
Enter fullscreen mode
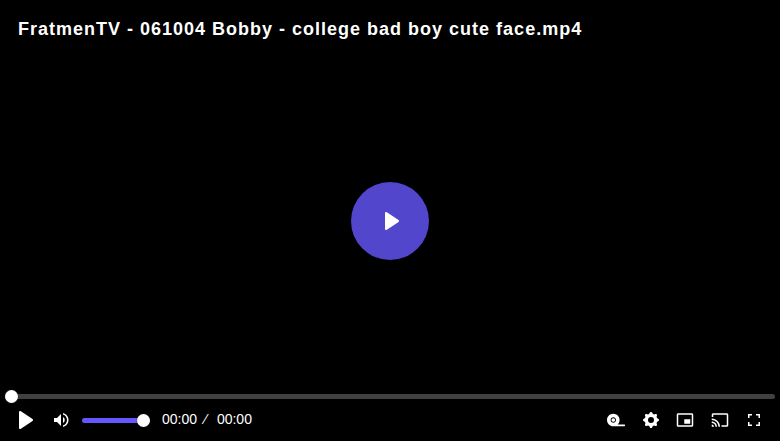click(x=754, y=420)
